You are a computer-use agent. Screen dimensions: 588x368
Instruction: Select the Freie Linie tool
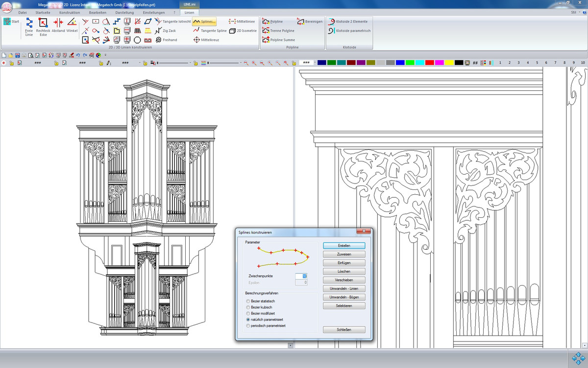tap(29, 26)
